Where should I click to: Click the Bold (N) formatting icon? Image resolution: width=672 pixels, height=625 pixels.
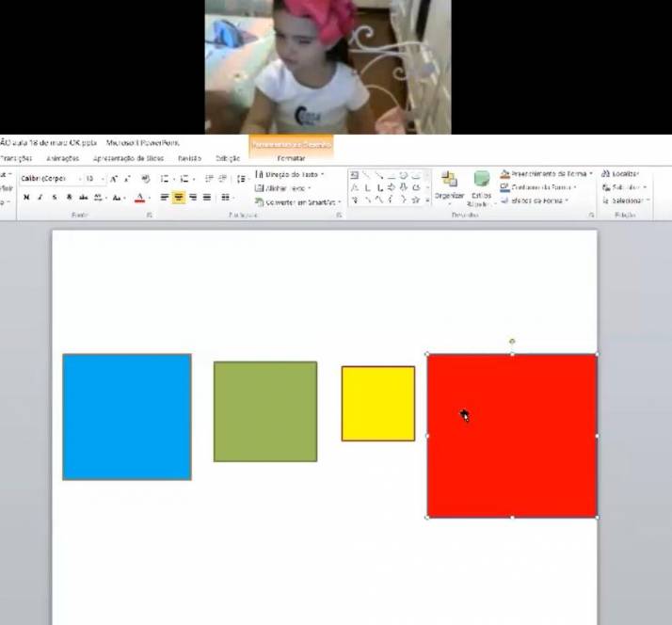(x=26, y=198)
